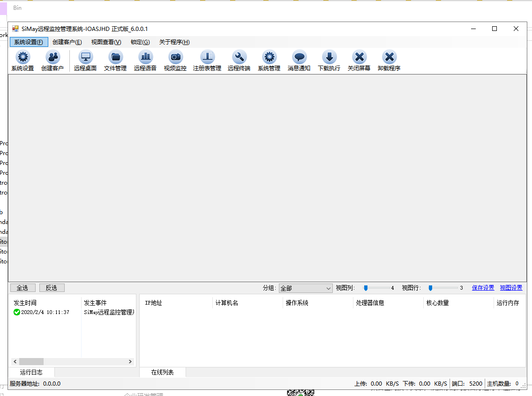Image resolution: width=532 pixels, height=396 pixels.
Task: Click the 处理器信息 column header
Action: (388, 303)
